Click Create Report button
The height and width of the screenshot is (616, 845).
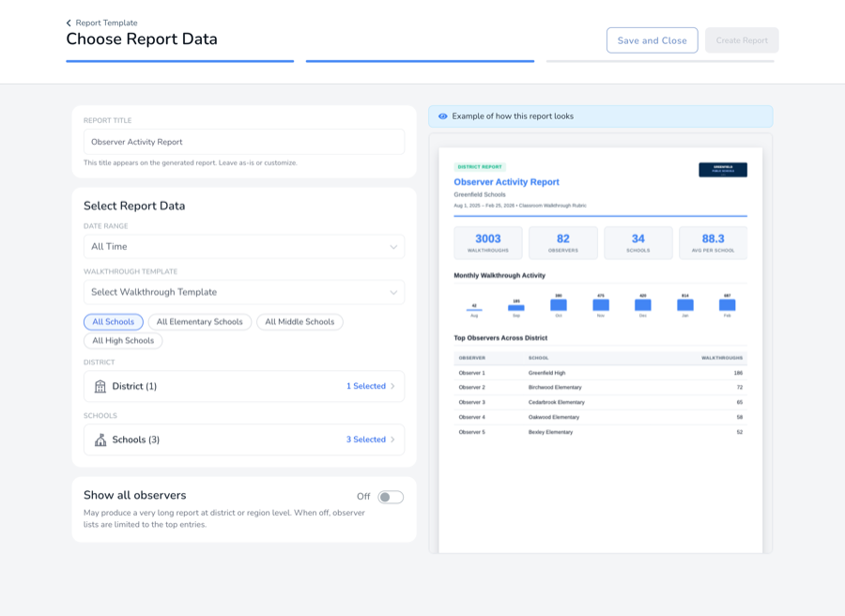pyautogui.click(x=742, y=40)
